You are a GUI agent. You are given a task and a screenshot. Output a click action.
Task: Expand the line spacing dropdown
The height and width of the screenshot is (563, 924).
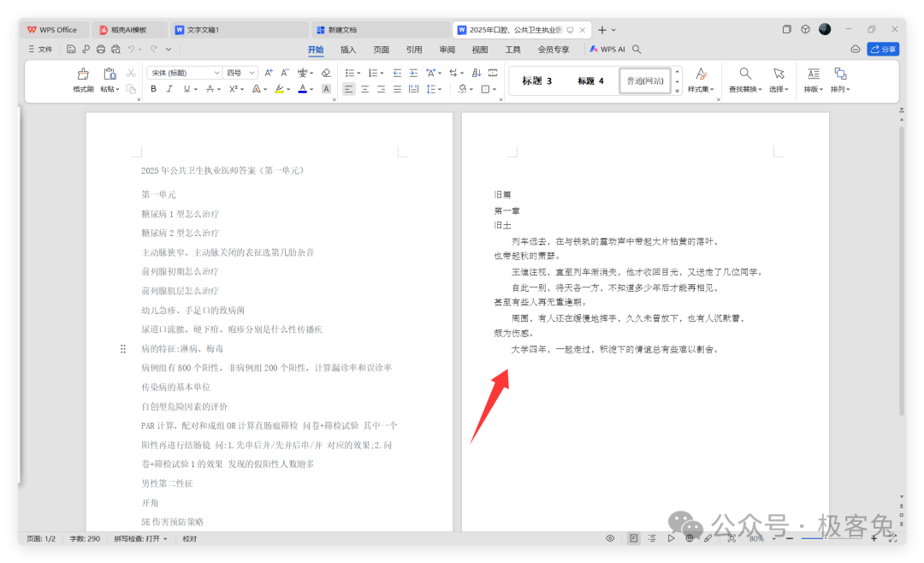point(441,90)
